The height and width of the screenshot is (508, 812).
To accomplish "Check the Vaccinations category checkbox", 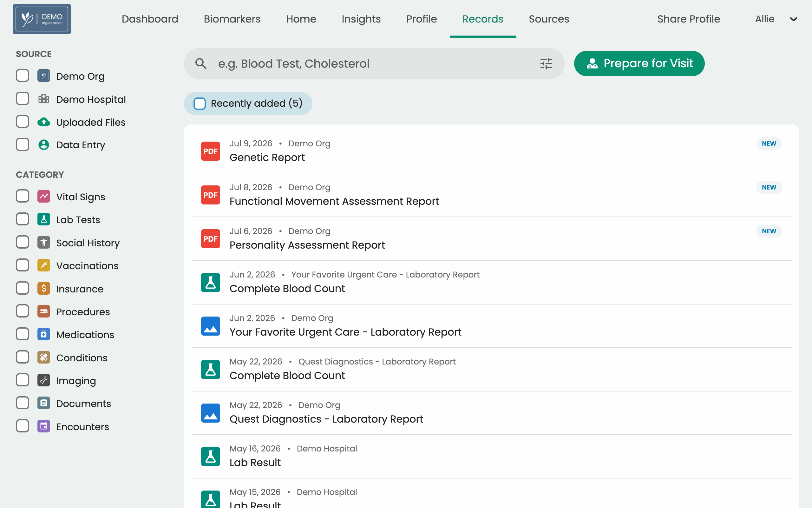I will coord(23,265).
